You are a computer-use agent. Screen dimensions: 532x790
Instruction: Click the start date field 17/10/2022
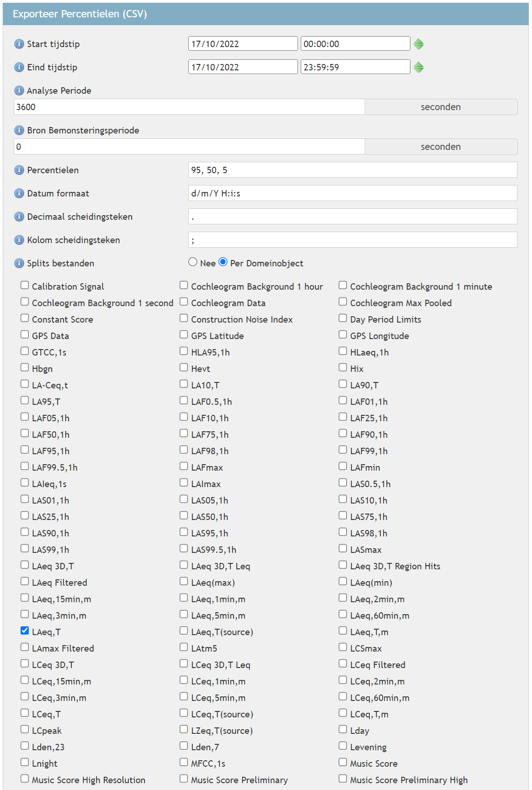point(243,44)
